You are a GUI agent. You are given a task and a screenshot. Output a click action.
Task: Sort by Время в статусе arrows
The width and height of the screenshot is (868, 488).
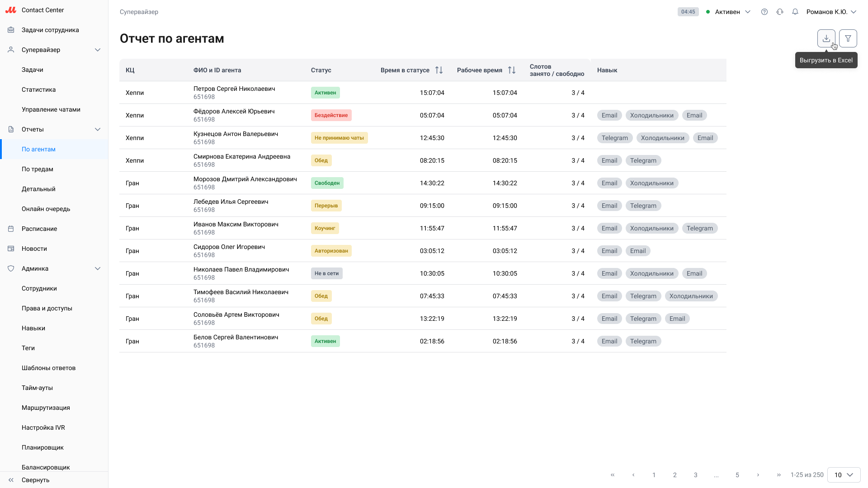coord(439,70)
